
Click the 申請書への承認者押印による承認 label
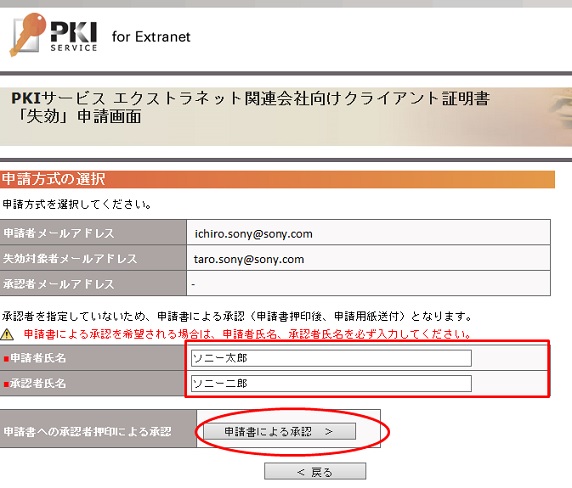[87, 432]
